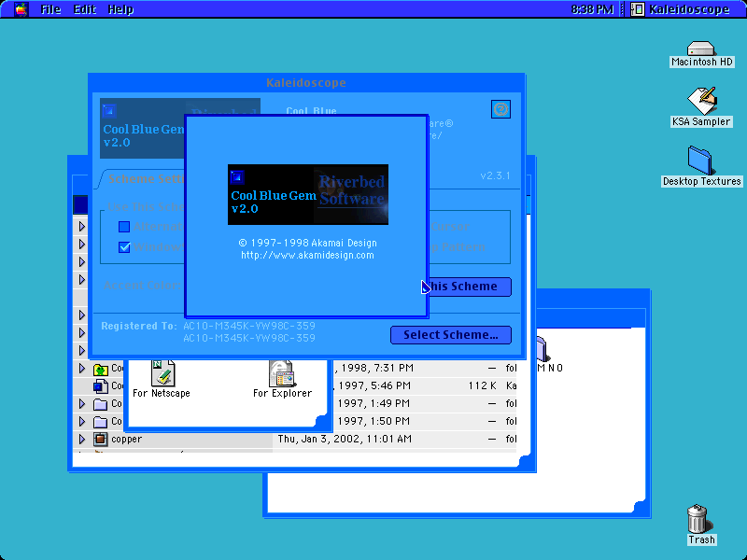This screenshot has width=747, height=560.
Task: Click the first AC10-M345K-YW98C-359 registration line
Action: [249, 326]
